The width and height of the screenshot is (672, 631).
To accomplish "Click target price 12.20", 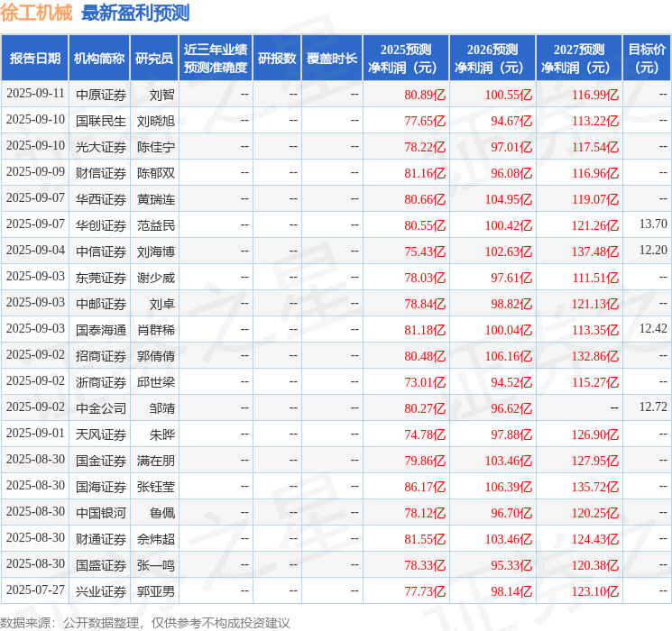I will click(x=653, y=250).
